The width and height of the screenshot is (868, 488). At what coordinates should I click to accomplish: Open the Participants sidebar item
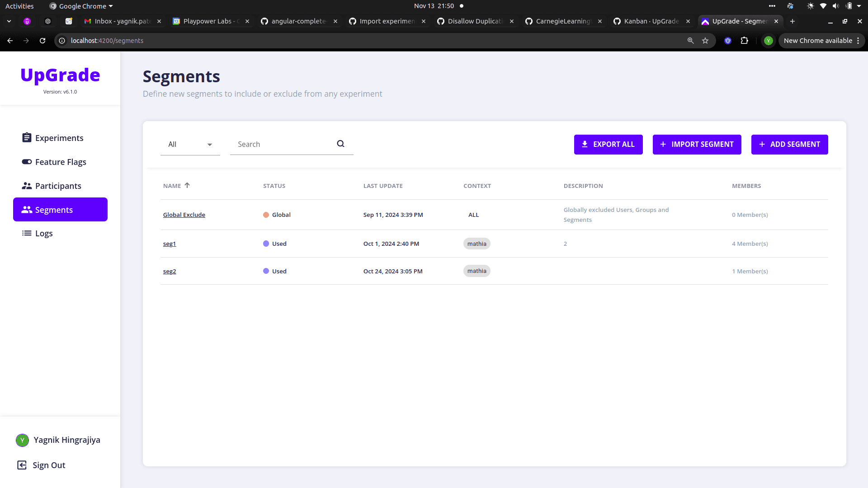58,186
